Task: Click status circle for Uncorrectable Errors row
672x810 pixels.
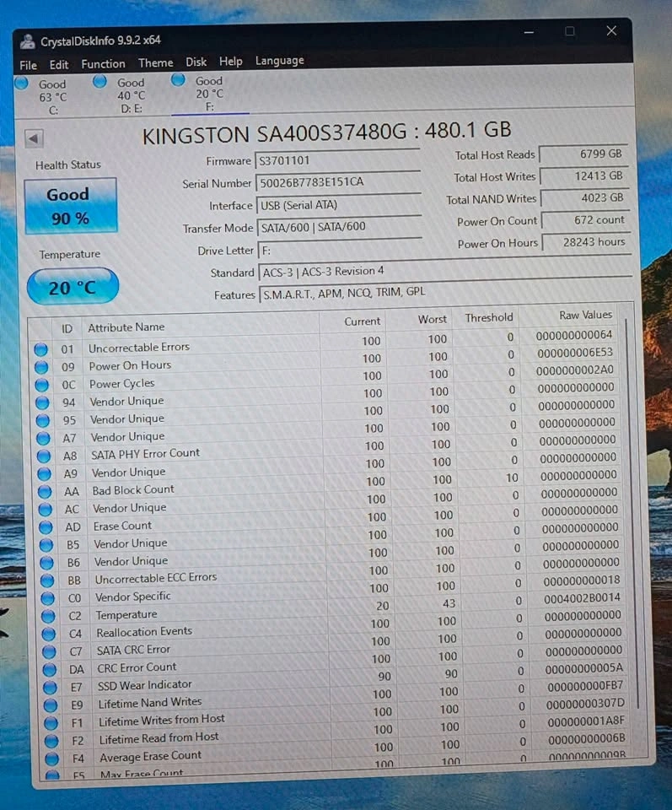Action: (x=40, y=349)
